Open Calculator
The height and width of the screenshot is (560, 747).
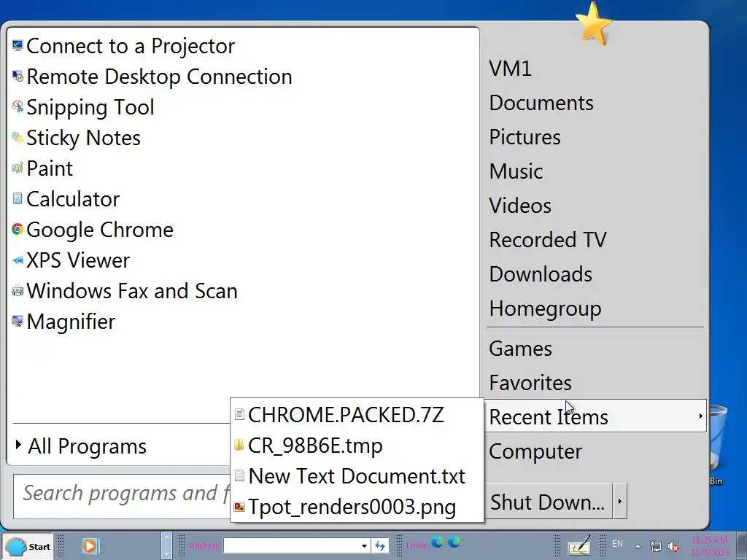click(x=66, y=199)
